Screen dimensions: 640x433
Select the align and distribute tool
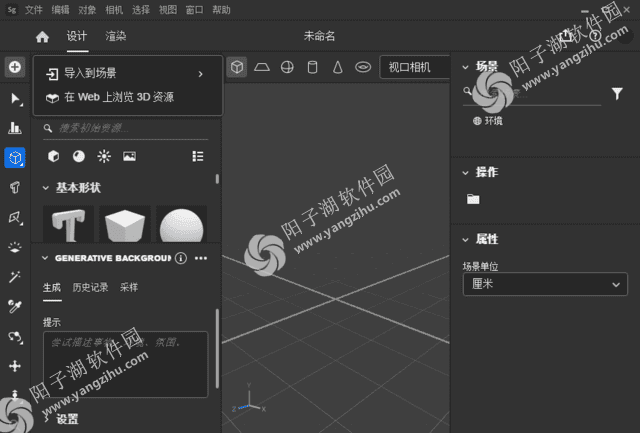[15, 128]
